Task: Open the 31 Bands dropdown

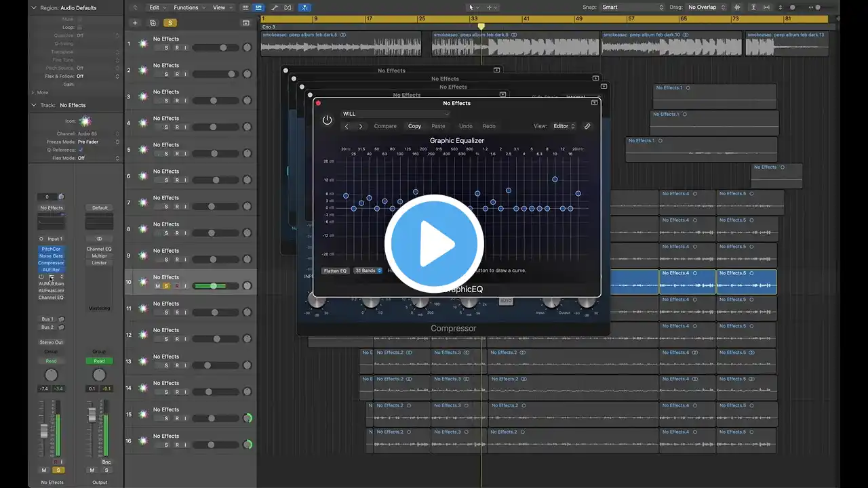Action: pyautogui.click(x=368, y=270)
